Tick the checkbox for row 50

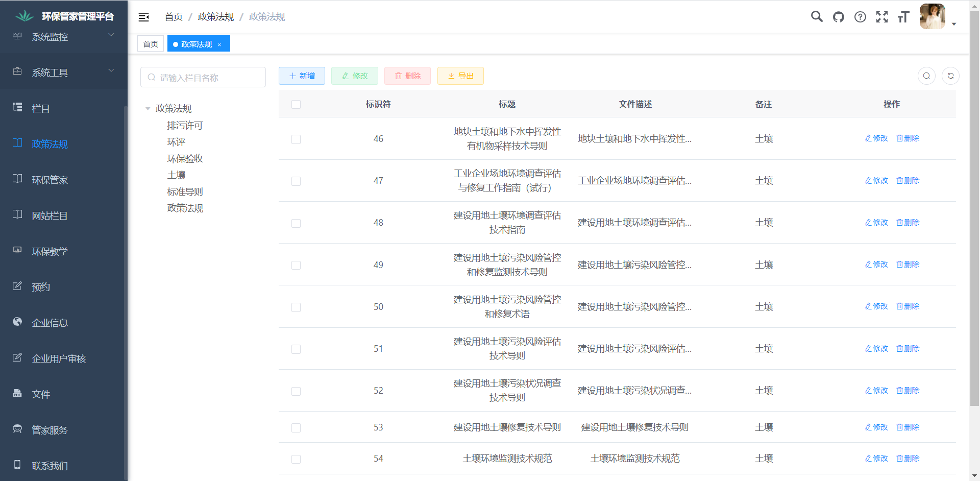tap(296, 307)
